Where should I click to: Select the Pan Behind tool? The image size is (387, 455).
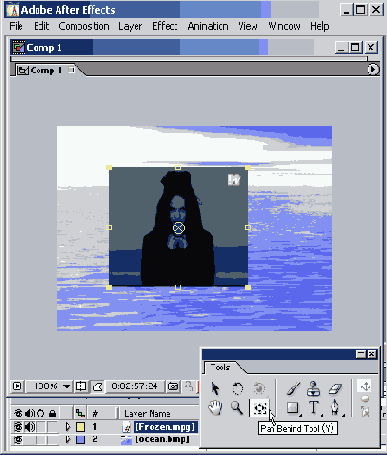click(x=260, y=408)
